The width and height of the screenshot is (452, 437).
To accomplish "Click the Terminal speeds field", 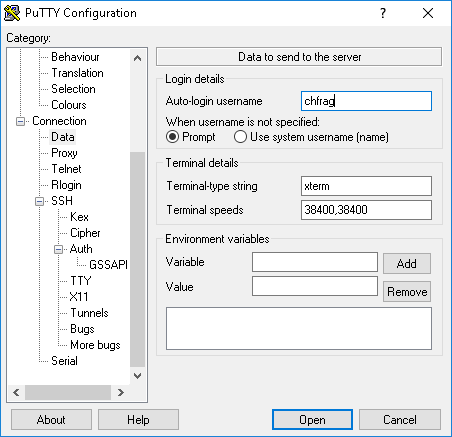I will click(366, 210).
